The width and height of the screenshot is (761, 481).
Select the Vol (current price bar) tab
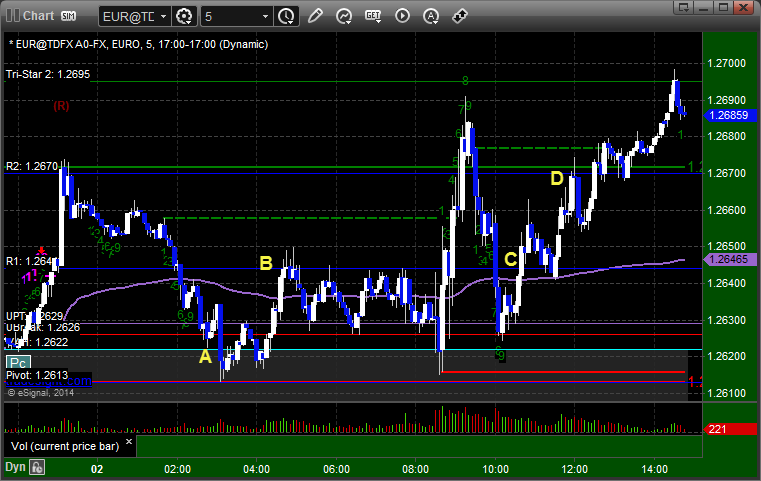[x=65, y=446]
